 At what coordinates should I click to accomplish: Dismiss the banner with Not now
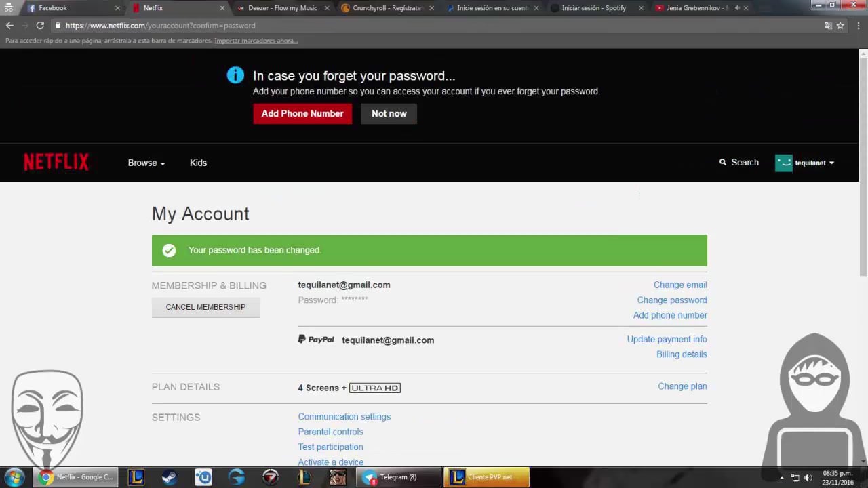[x=389, y=113]
